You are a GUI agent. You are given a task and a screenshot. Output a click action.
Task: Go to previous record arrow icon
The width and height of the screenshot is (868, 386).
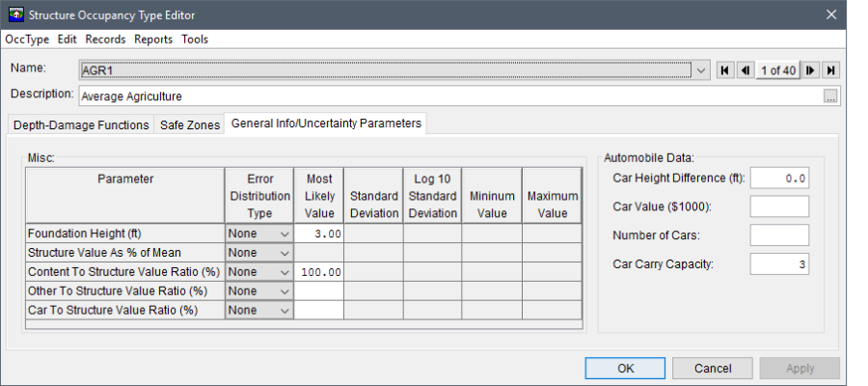coord(745,70)
